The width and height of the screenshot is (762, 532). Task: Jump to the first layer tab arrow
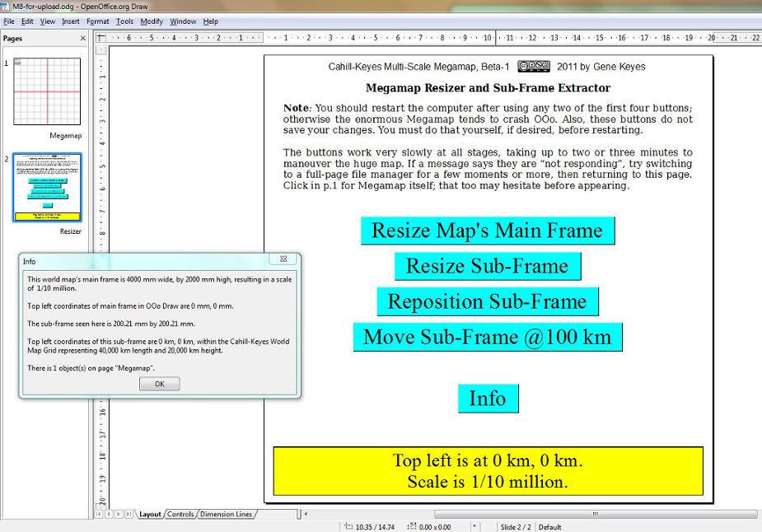[x=99, y=514]
